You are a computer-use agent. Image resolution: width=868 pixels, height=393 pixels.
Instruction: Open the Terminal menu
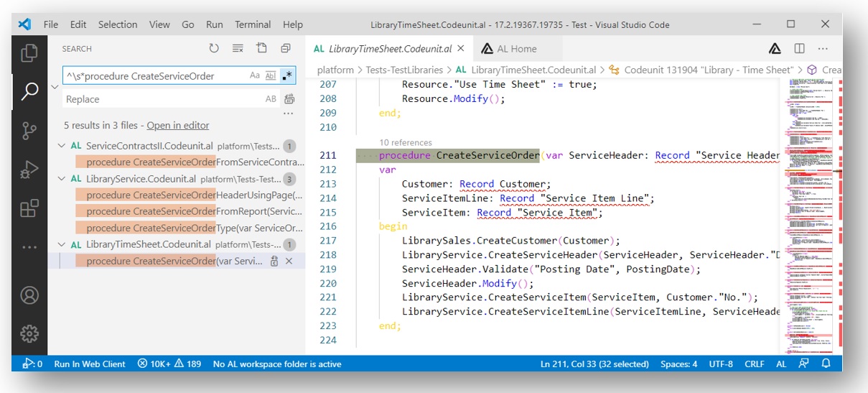[253, 24]
